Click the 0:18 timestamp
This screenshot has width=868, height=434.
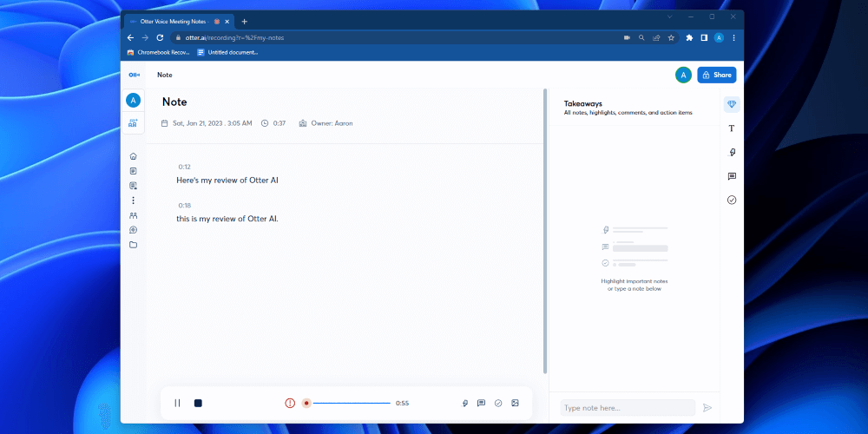pos(184,206)
